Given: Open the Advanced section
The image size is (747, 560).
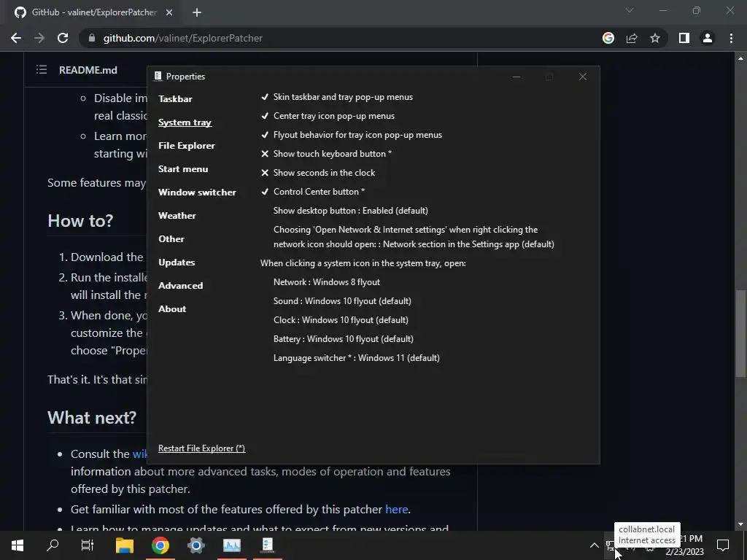Looking at the screenshot, I should [x=181, y=286].
